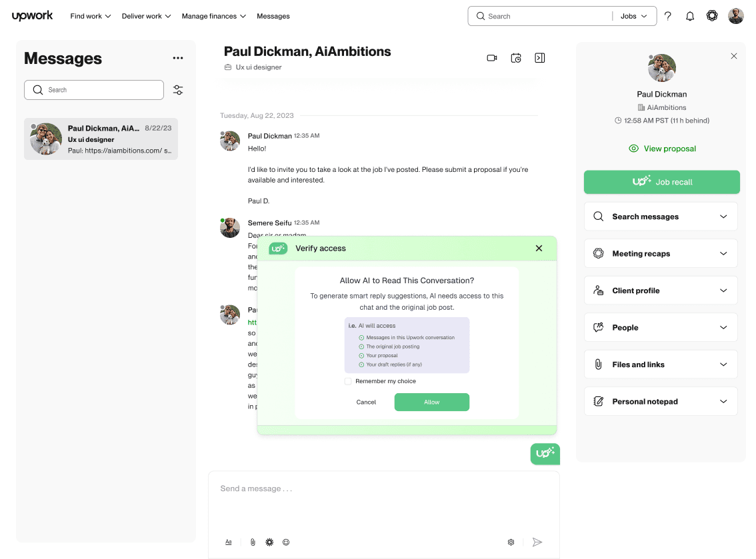Open Messages panel more options ellipsis
Viewport: 756px width, 559px height.
click(x=178, y=58)
